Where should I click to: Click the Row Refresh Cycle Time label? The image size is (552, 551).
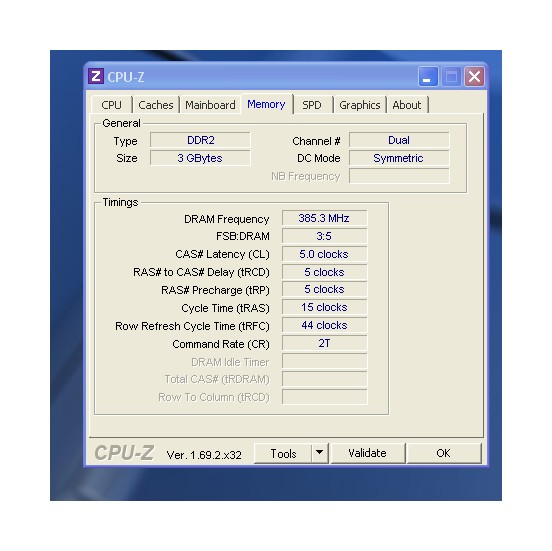pyautogui.click(x=192, y=326)
